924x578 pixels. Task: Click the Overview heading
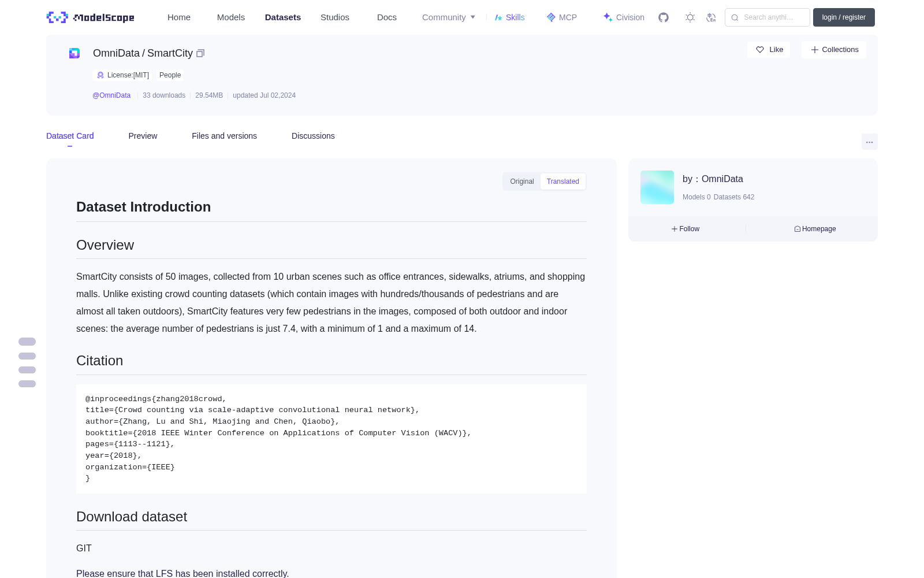(105, 245)
